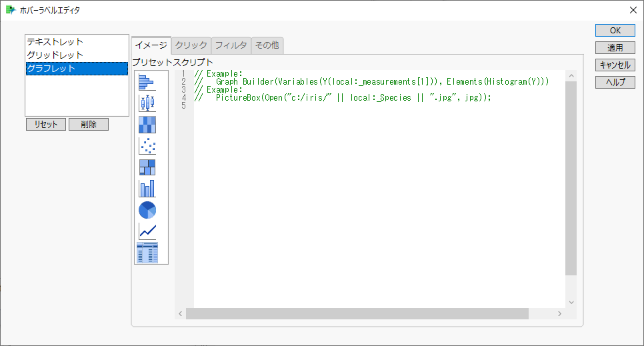Select グリッドレット in the list
Viewport: 644px width, 346px height.
click(77, 55)
